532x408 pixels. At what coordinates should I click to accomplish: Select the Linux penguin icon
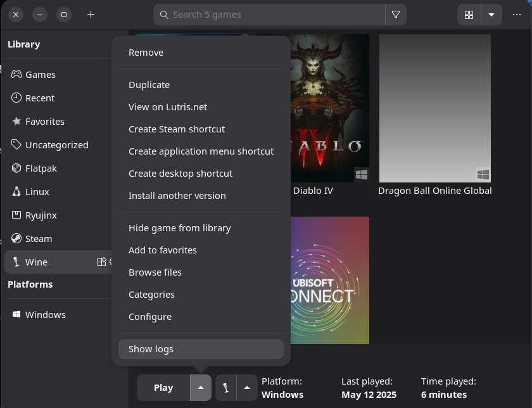point(16,191)
